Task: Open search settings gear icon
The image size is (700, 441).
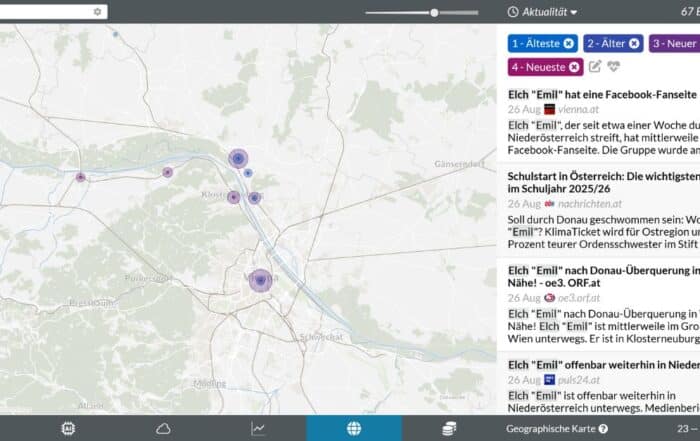Action: pos(97,12)
